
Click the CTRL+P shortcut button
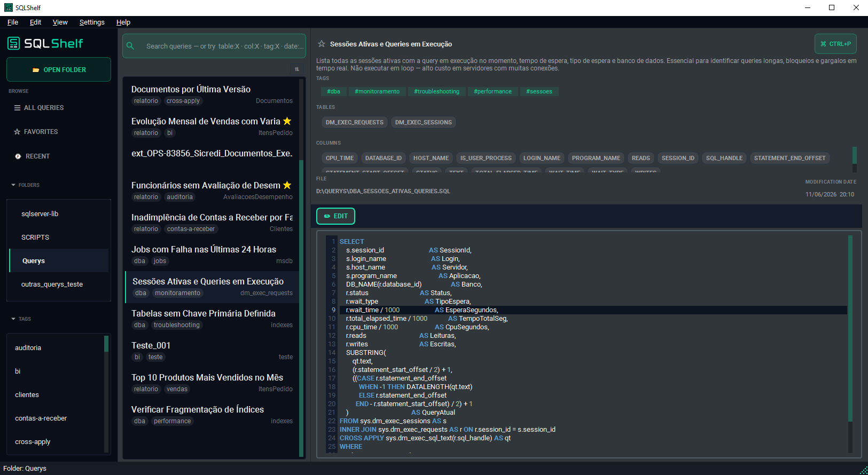(x=835, y=44)
